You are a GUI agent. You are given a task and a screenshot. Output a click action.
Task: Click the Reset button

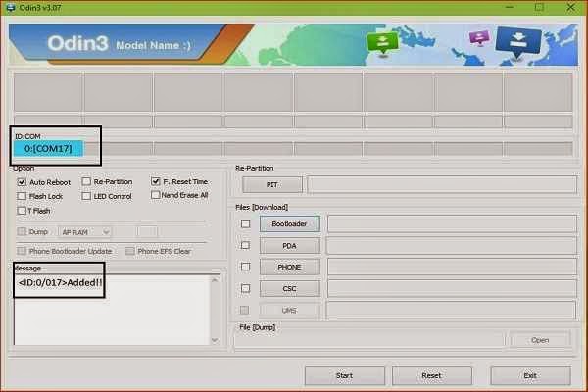point(431,375)
